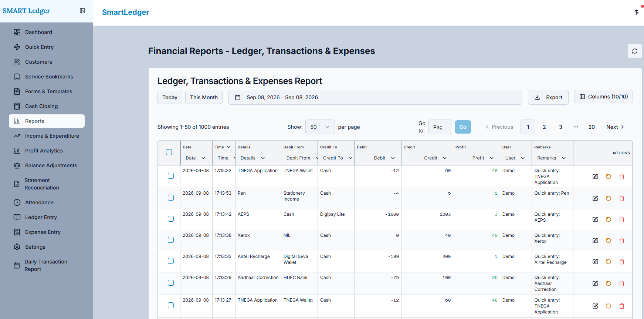Edit the Aadhaar Correction entry

(x=595, y=283)
